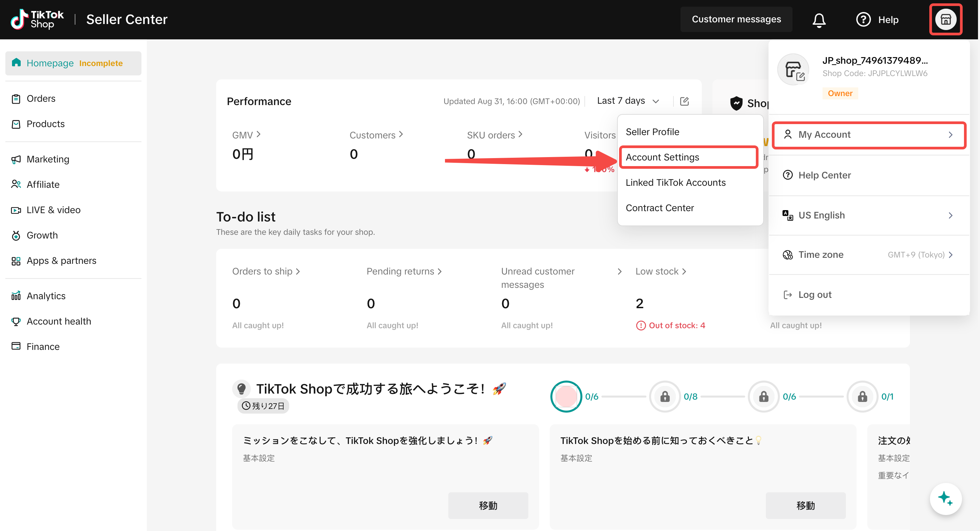Click the shop name JP_shop_74961379489...
Image resolution: width=980 pixels, height=531 pixels.
coord(875,60)
